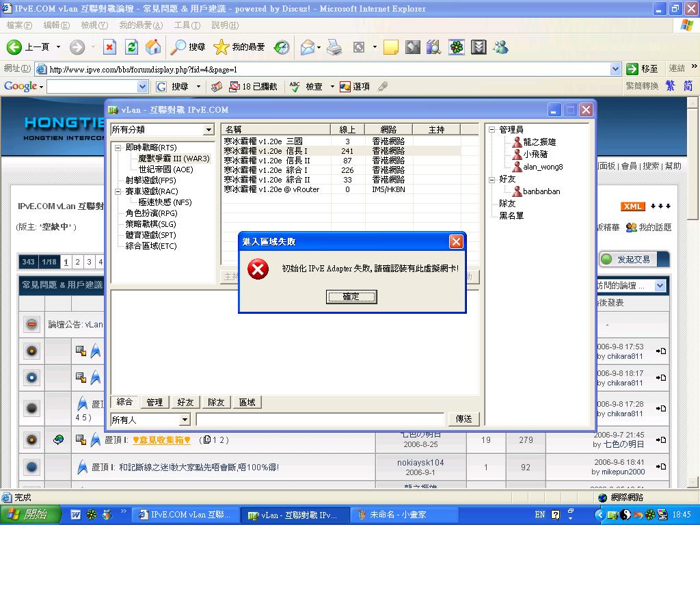Collapse the 管理員 group in user tree

click(x=492, y=130)
